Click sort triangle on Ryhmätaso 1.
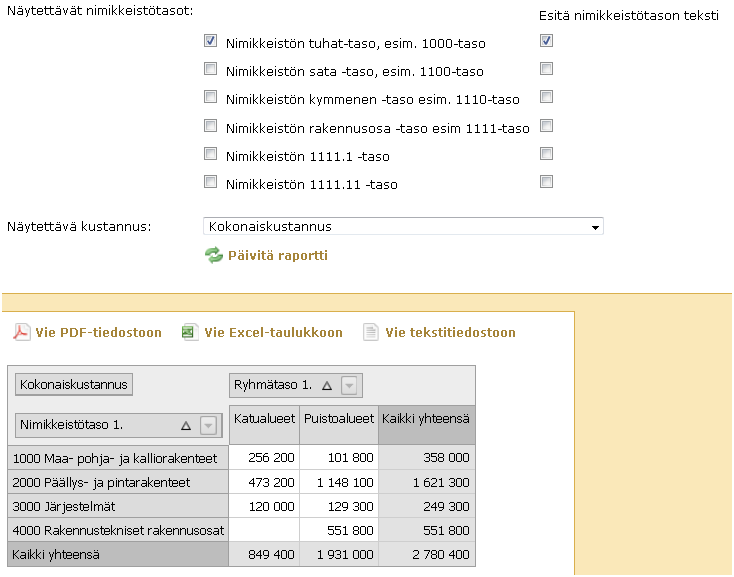The height and width of the screenshot is (577, 734). tap(326, 386)
